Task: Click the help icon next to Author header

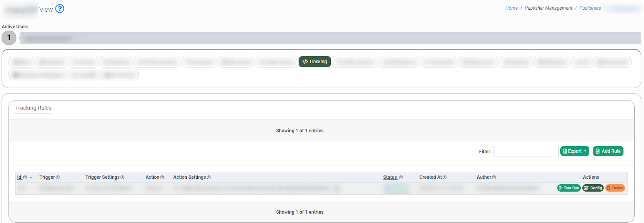Action: [x=494, y=178]
